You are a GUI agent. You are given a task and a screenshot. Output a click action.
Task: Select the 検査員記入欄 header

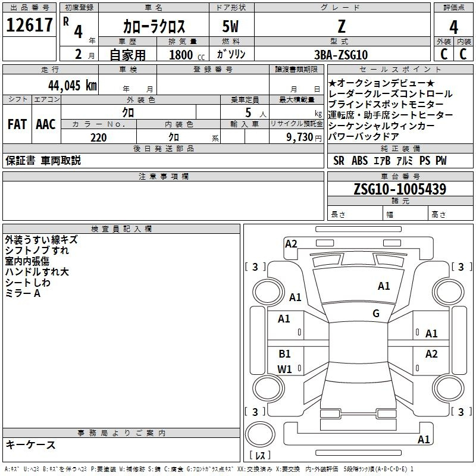click(121, 229)
